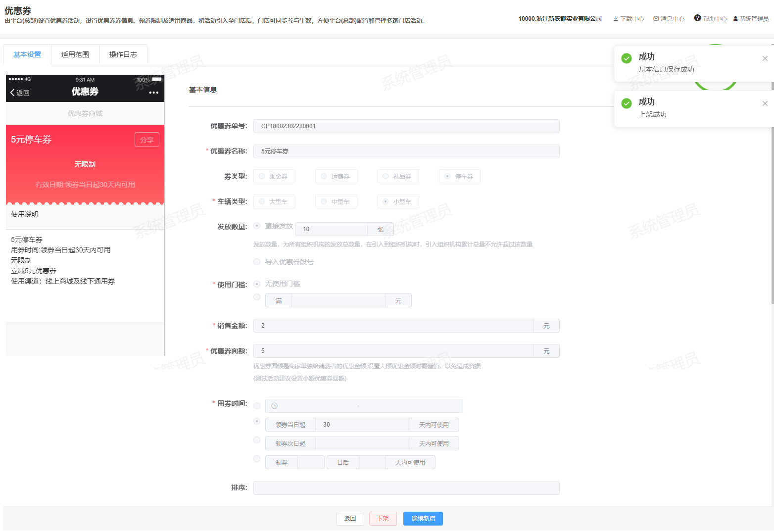Click the 5元停车券 title on red card

coord(31,140)
